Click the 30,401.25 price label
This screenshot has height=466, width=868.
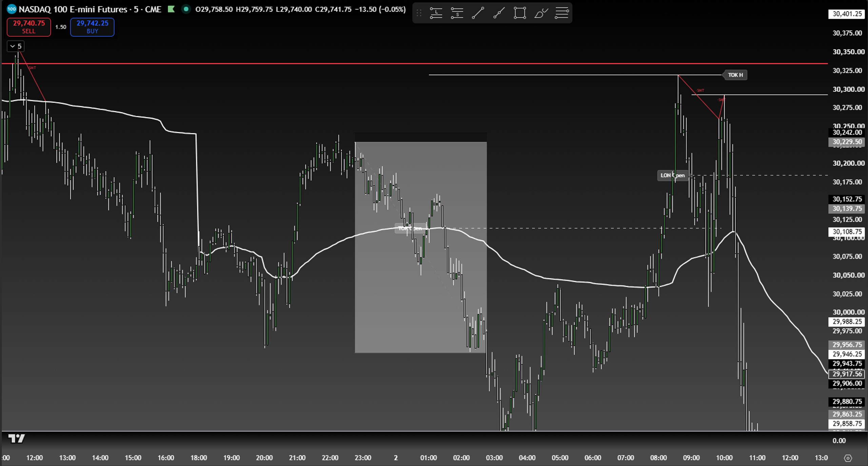point(847,14)
